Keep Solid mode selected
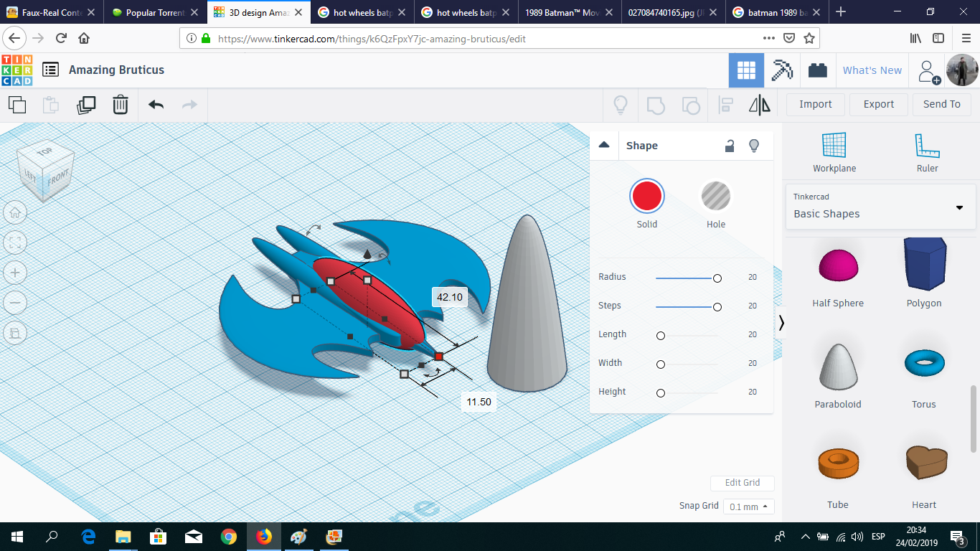This screenshot has height=551, width=980. click(x=646, y=195)
